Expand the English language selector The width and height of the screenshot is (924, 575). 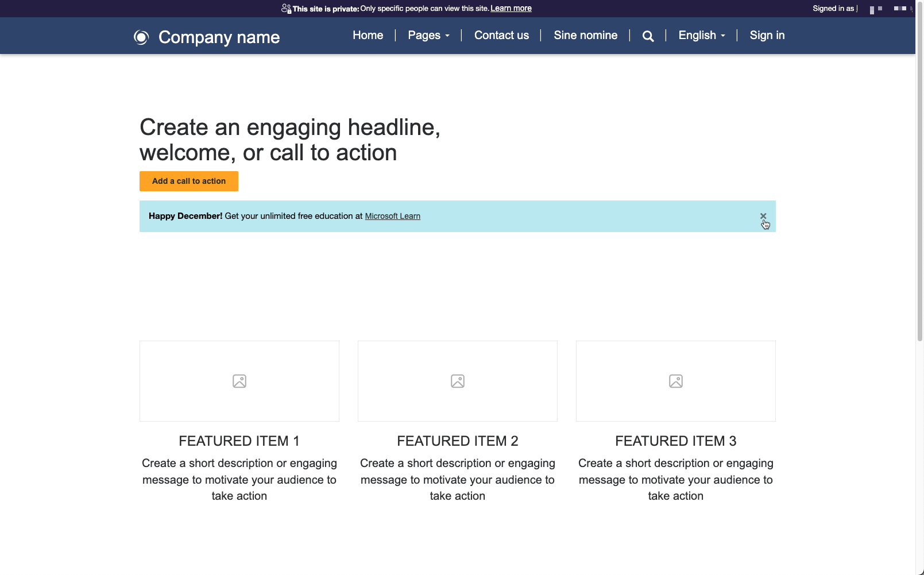[701, 35]
